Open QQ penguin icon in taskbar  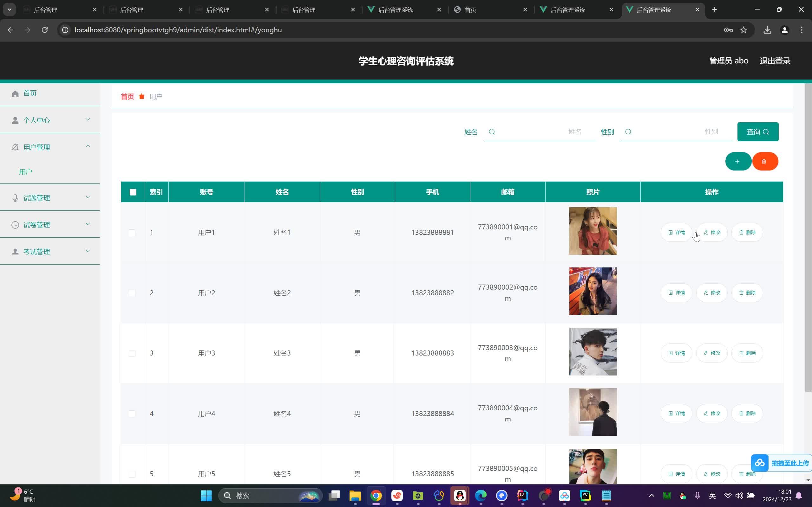pos(460,495)
